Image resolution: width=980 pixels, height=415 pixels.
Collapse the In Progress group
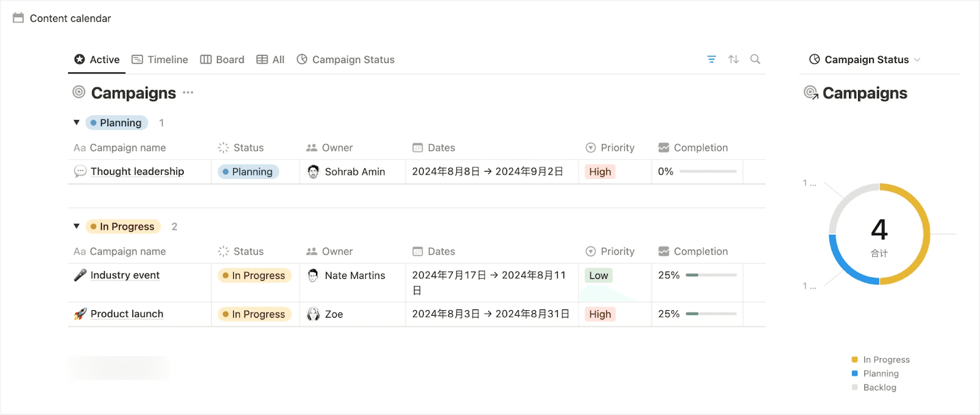pyautogui.click(x=77, y=226)
